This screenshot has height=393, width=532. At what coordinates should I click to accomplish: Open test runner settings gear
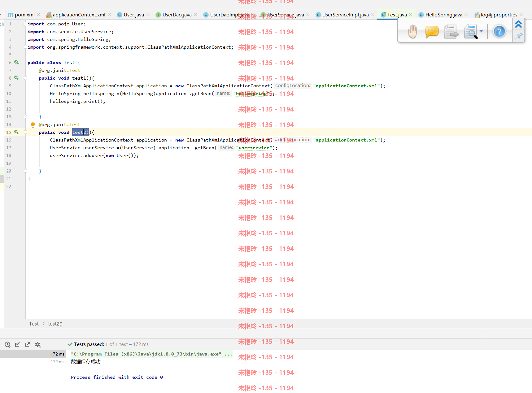click(38, 344)
